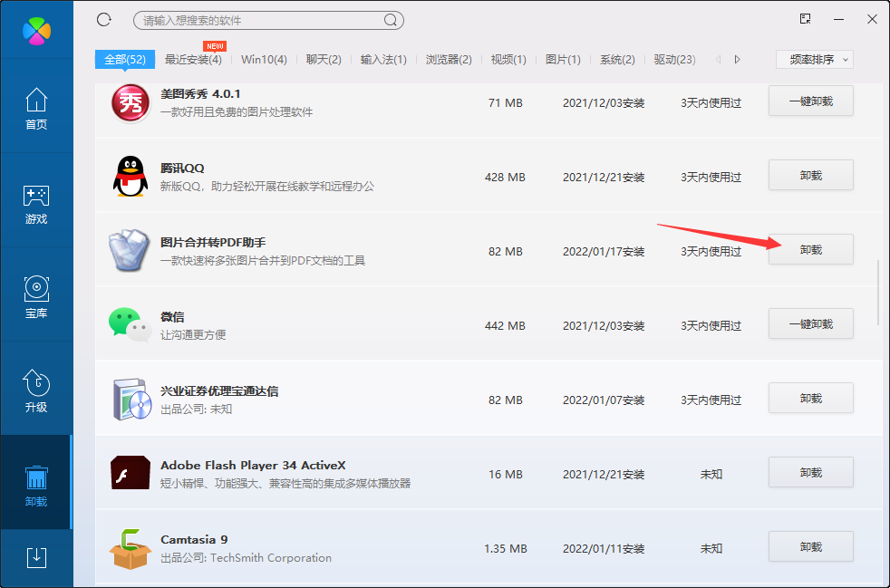The height and width of the screenshot is (588, 890).
Task: Click the 442 MB size value
Action: click(x=505, y=326)
